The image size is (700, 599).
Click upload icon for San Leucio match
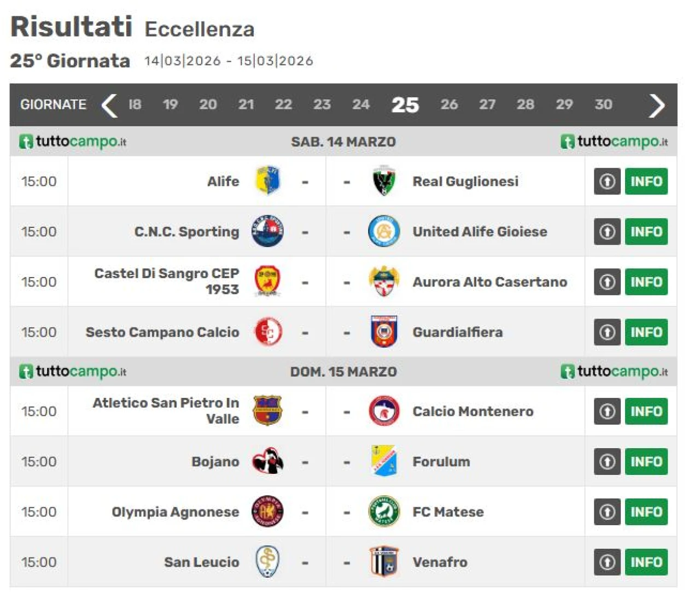coord(607,562)
